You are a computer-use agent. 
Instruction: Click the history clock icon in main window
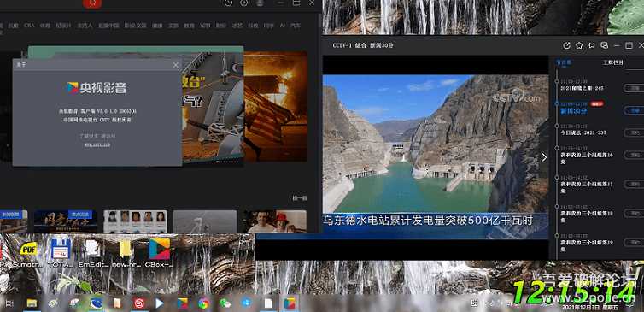click(x=228, y=3)
